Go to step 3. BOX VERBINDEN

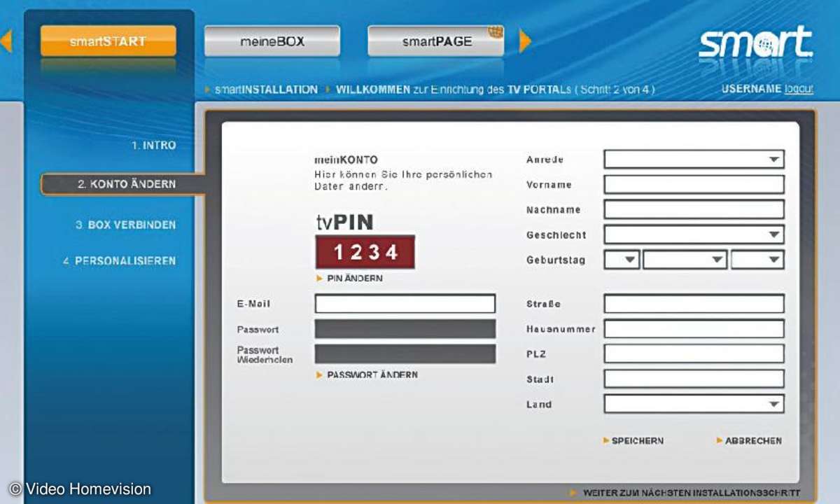pos(126,225)
